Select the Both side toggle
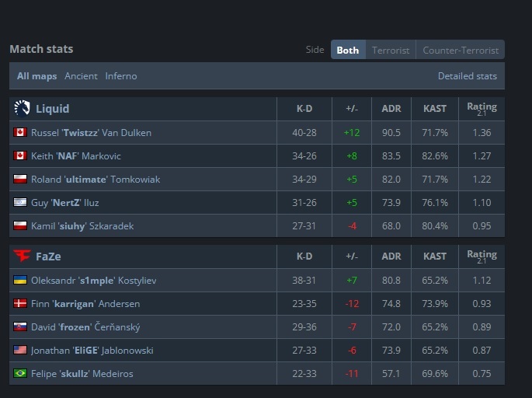The width and height of the screenshot is (532, 398). point(348,51)
